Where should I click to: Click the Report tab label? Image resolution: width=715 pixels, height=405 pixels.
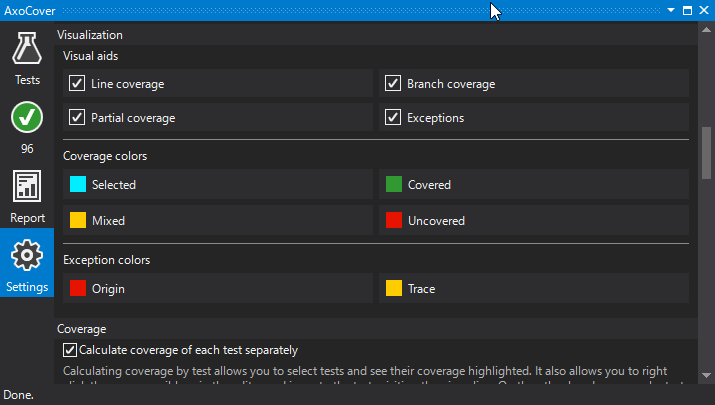pyautogui.click(x=27, y=218)
